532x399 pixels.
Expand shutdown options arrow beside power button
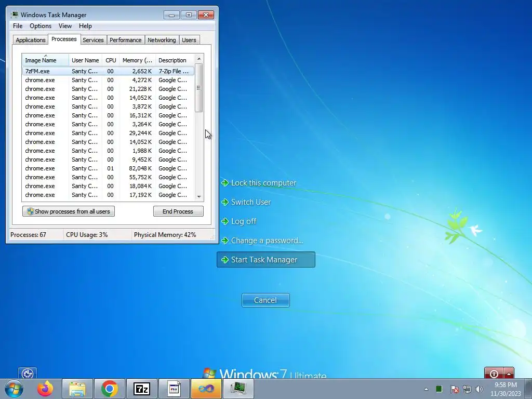[x=509, y=374]
